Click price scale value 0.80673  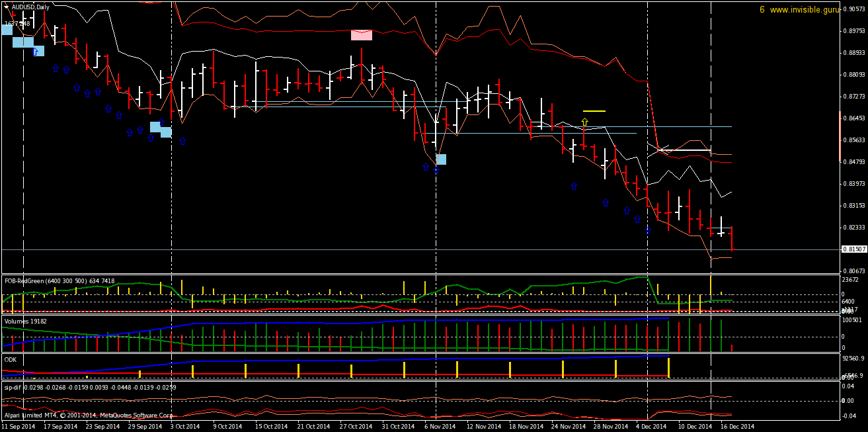[855, 271]
